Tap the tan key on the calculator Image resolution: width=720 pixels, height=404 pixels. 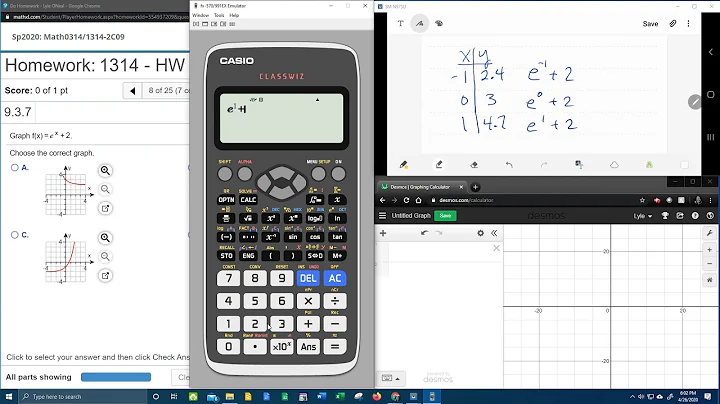click(x=338, y=237)
